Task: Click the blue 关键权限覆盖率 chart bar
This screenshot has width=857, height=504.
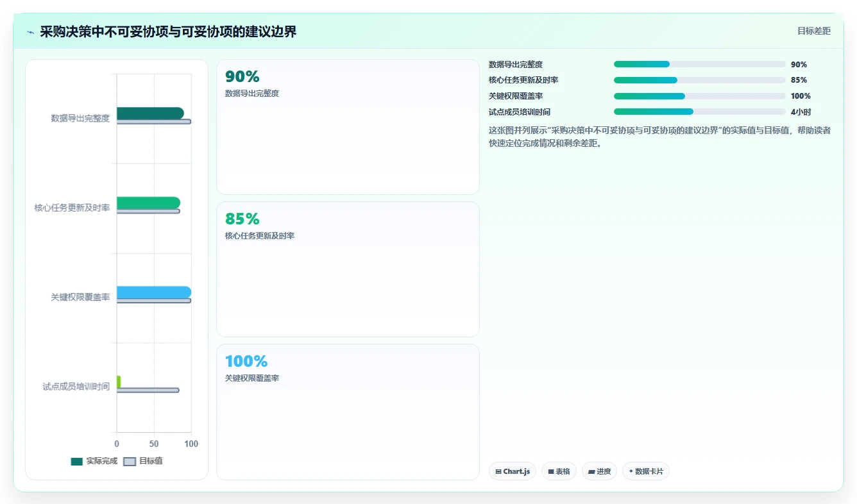Action: coord(154,292)
